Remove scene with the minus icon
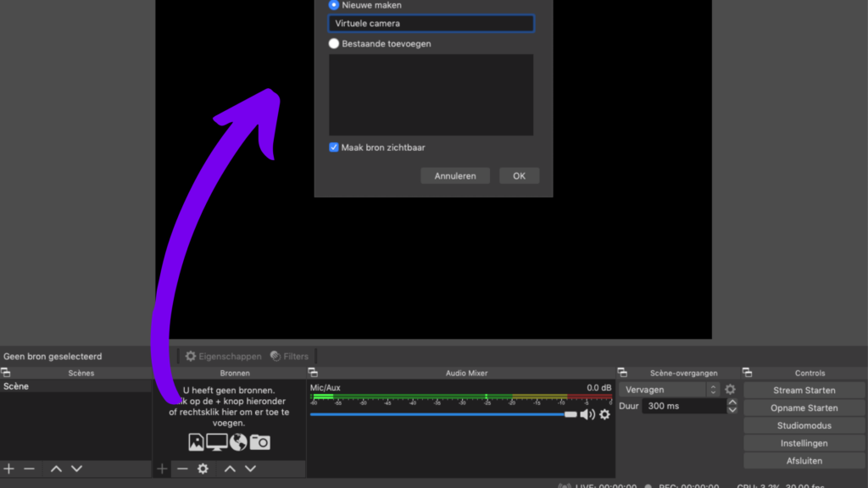Viewport: 868px width, 488px height. tap(30, 469)
